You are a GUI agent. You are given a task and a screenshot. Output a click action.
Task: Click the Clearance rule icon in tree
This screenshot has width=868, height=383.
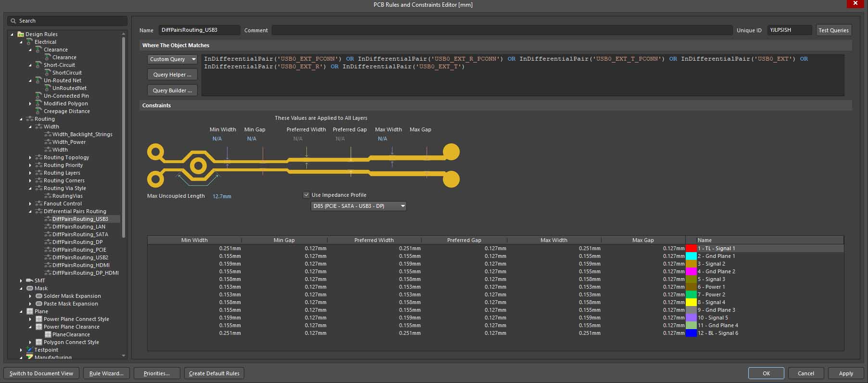[48, 57]
